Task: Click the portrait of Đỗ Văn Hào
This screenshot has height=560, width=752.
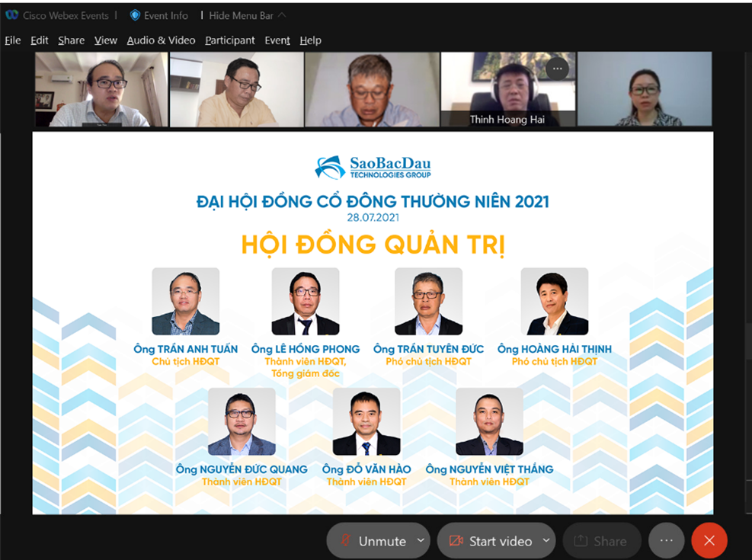Action: pos(366,421)
